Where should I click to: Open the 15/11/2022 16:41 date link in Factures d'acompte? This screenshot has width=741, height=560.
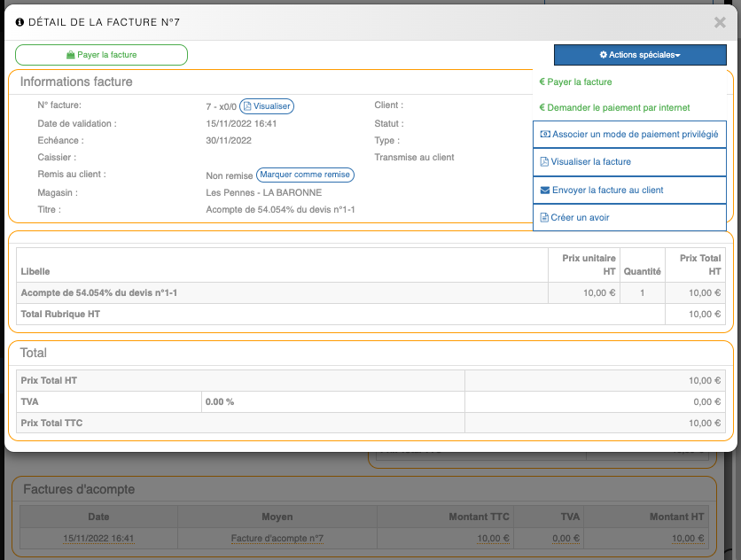(98, 539)
